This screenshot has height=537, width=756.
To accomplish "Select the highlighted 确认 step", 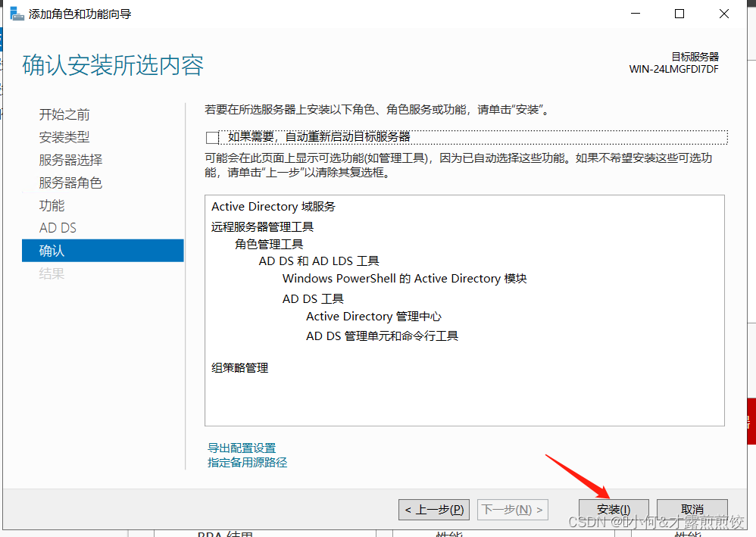I will pos(103,251).
